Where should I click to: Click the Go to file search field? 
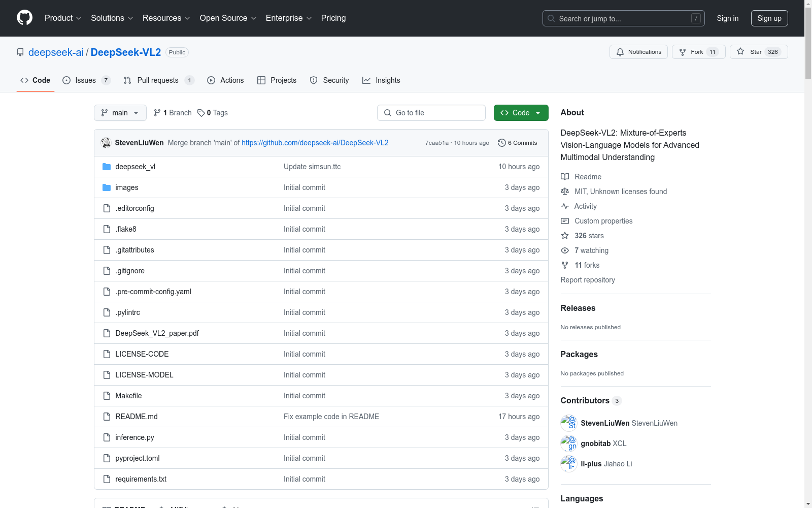(431, 113)
